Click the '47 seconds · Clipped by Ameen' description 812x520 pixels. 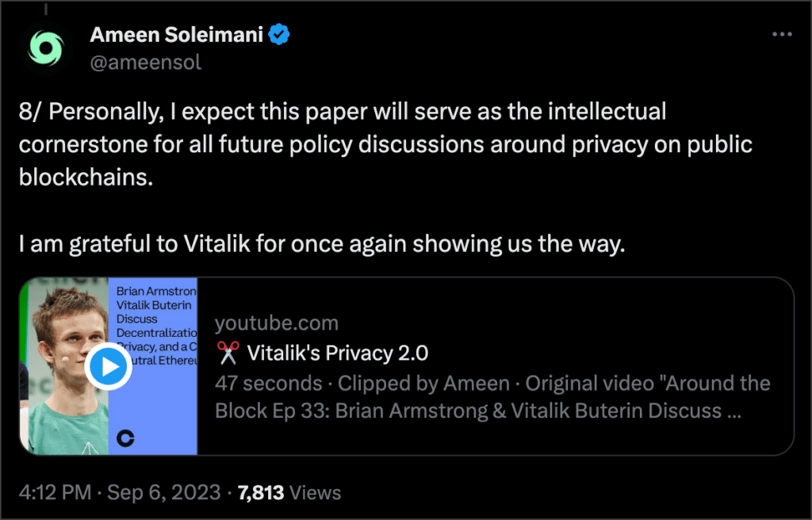(362, 384)
